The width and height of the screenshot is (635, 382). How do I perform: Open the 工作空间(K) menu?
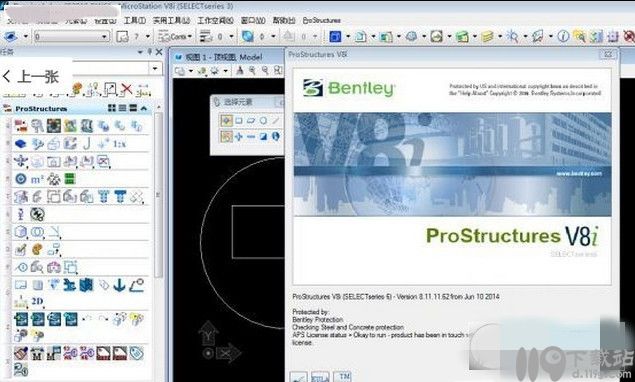tap(215, 20)
